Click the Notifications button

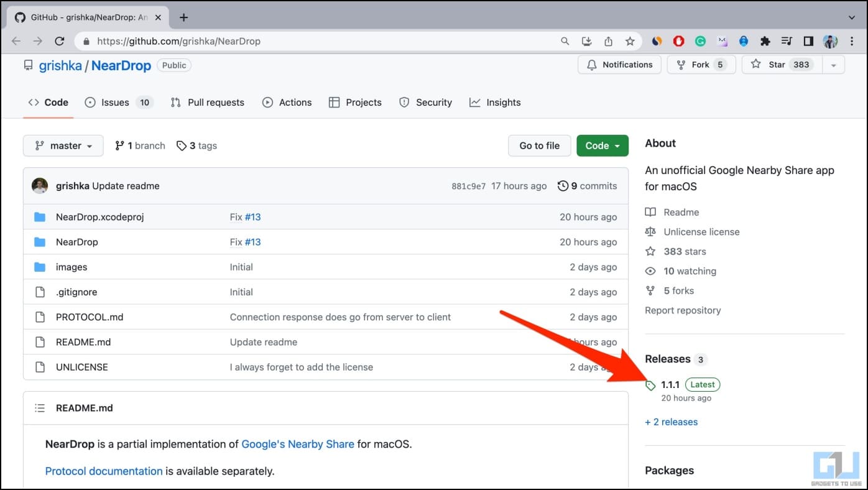(x=619, y=65)
